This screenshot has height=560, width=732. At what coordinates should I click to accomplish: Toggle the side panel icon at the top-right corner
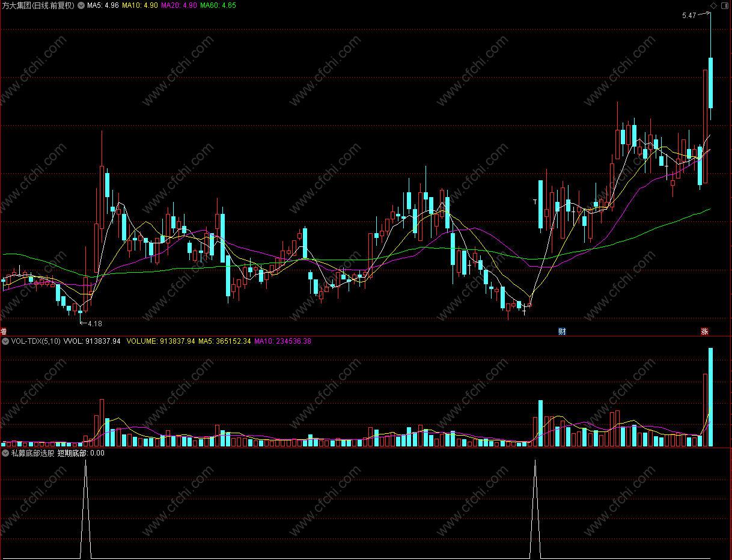724,5
